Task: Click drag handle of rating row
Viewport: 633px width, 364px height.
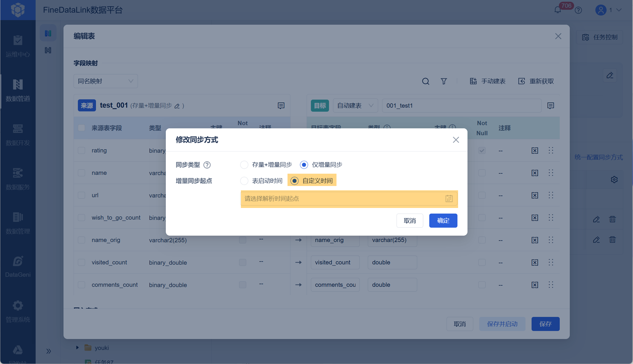Action: tap(551, 150)
